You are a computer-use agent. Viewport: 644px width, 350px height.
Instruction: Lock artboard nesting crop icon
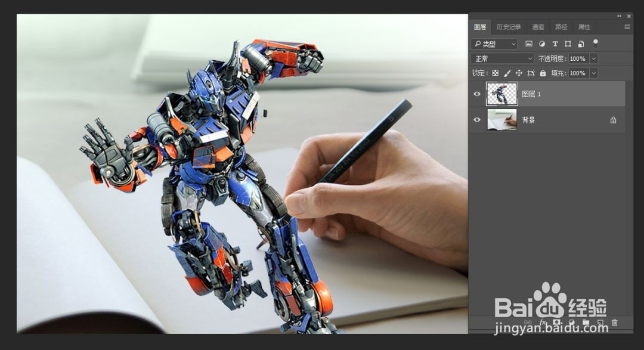tap(531, 73)
